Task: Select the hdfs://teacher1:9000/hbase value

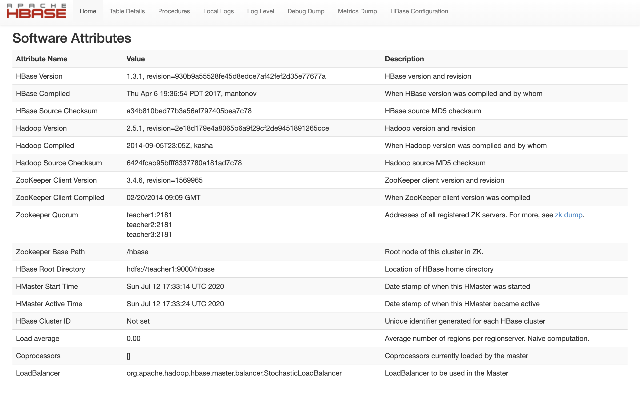Action: [170, 269]
